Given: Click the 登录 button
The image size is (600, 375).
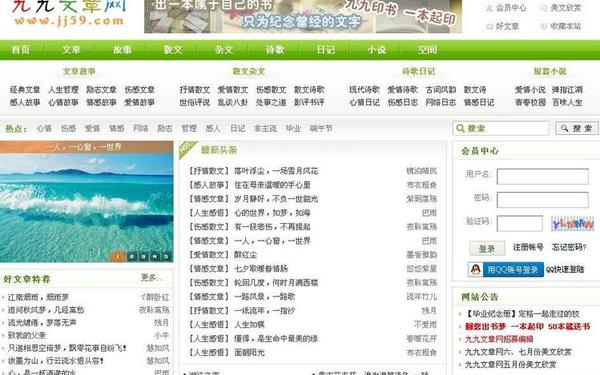Looking at the screenshot, I should point(487,249).
